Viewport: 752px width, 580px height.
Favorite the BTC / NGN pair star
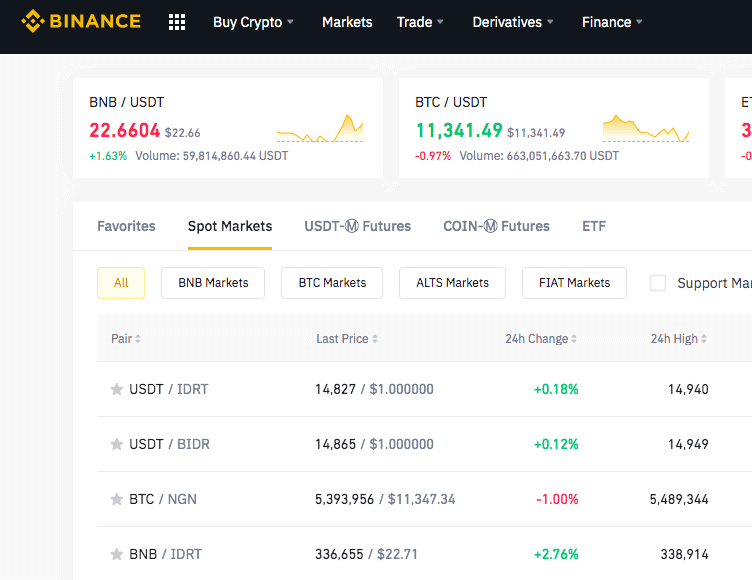coord(117,499)
